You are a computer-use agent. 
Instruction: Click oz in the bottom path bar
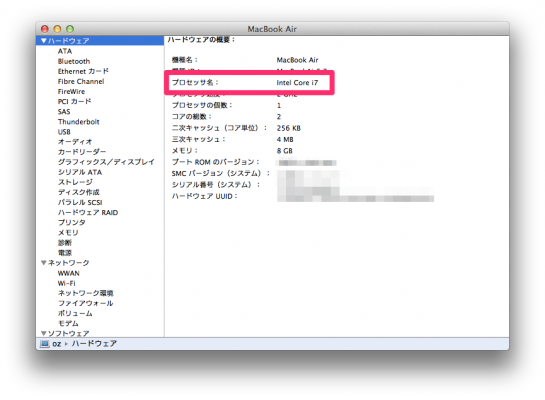pos(57,344)
